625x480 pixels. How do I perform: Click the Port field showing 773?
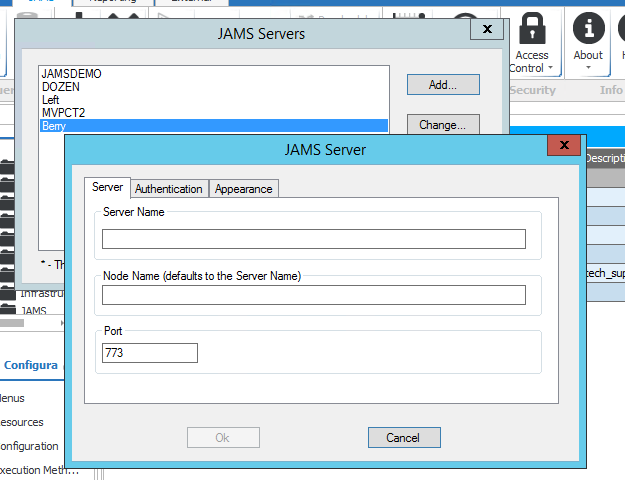point(150,353)
